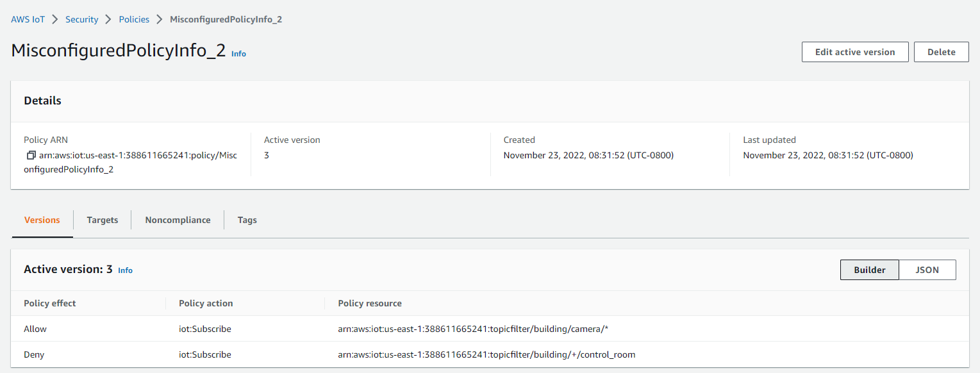Click the Active version value 3
Image resolution: width=980 pixels, height=373 pixels.
click(x=267, y=155)
